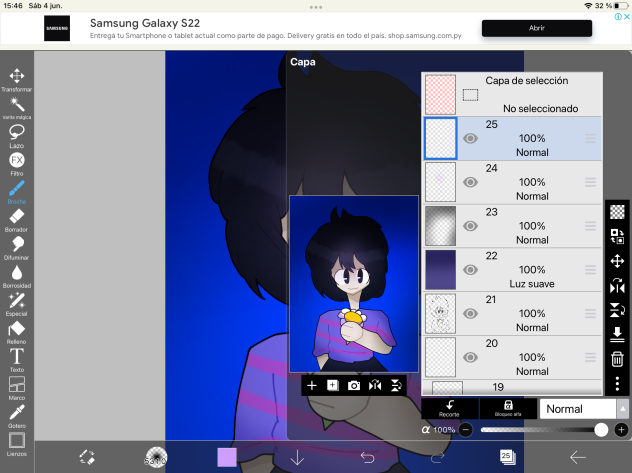Open the brush size preview
The width and height of the screenshot is (632, 473).
coord(156,457)
